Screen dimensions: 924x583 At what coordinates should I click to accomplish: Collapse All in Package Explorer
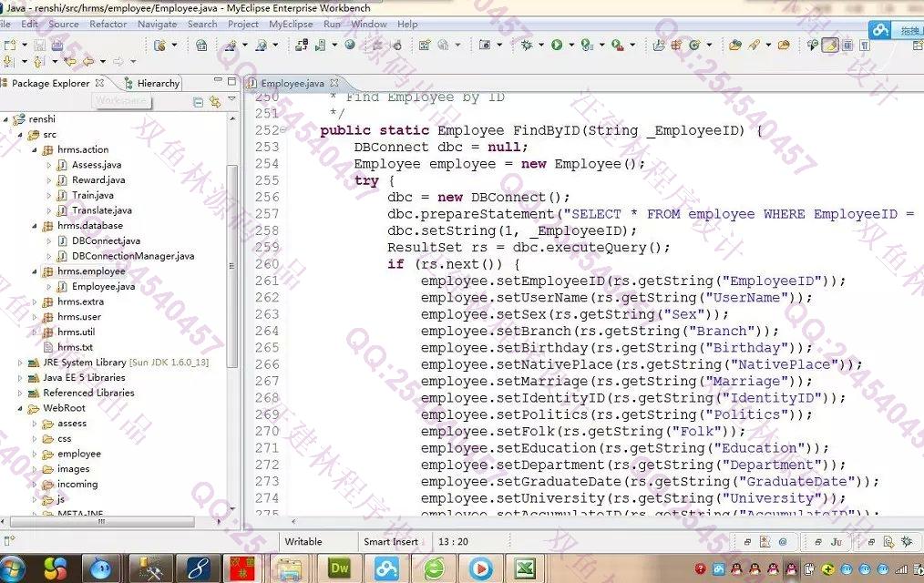coord(198,102)
